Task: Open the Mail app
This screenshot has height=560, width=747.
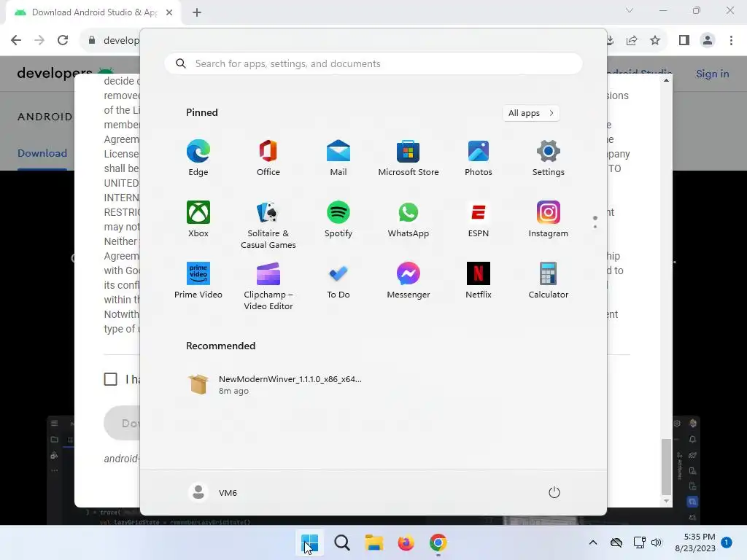Action: tap(338, 158)
